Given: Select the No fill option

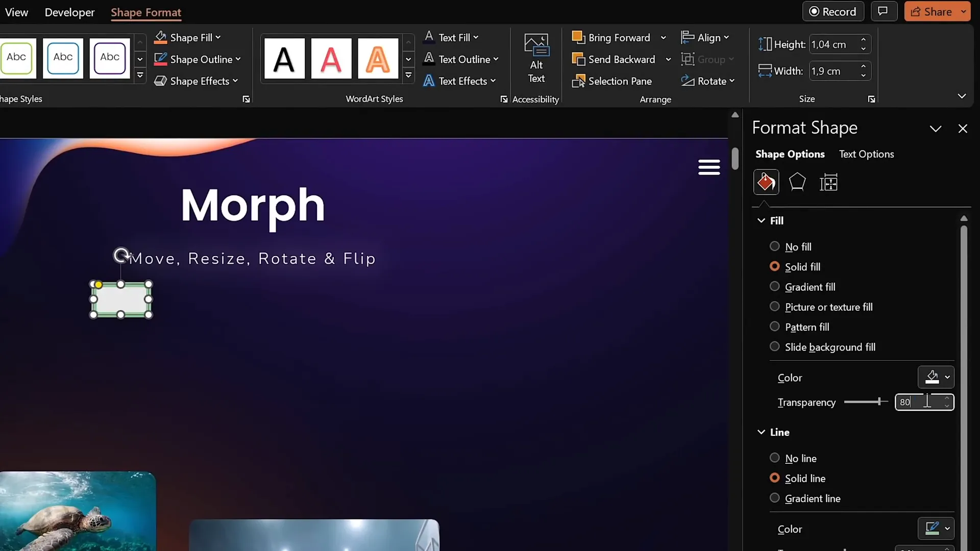Looking at the screenshot, I should tap(790, 246).
